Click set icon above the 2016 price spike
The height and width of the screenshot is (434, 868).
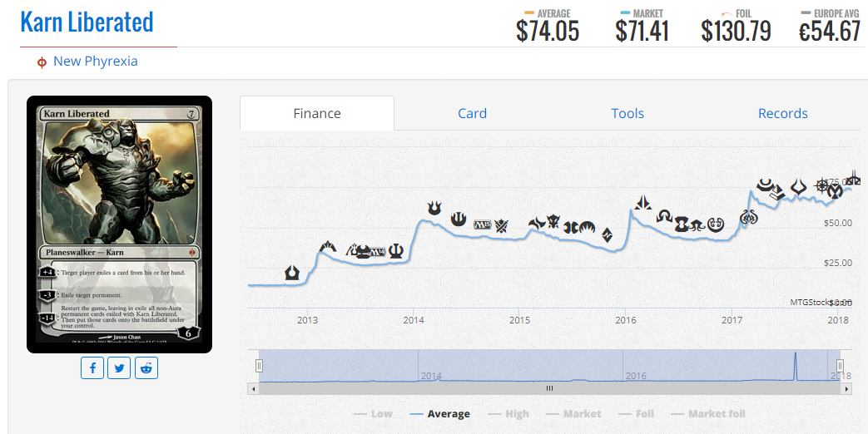tap(643, 203)
